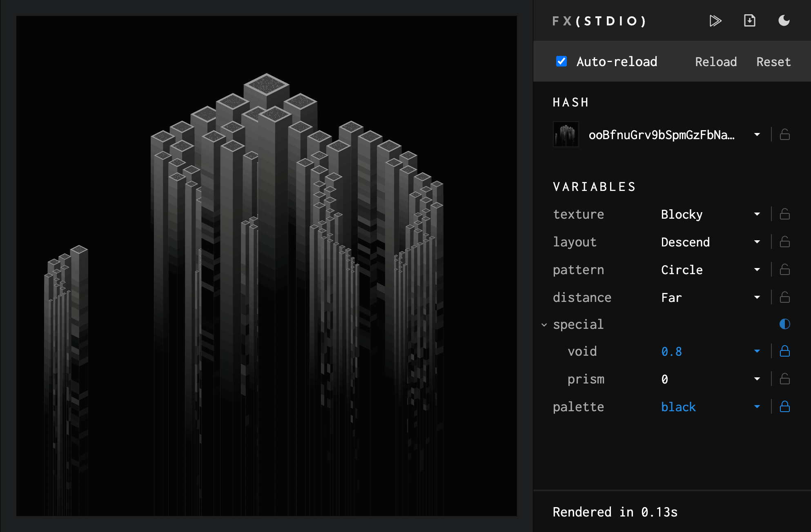Lock the layout variable

[784, 242]
